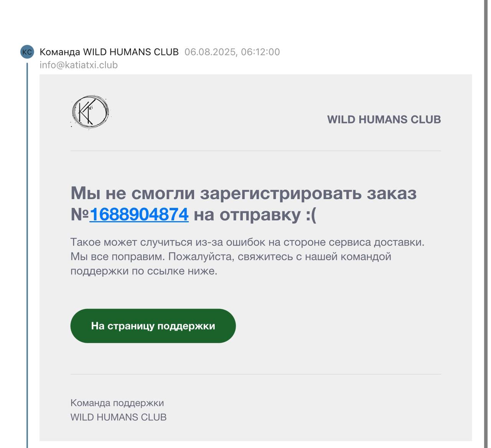
Task: Click sender address info@katiatxi.club
Action: pos(79,65)
